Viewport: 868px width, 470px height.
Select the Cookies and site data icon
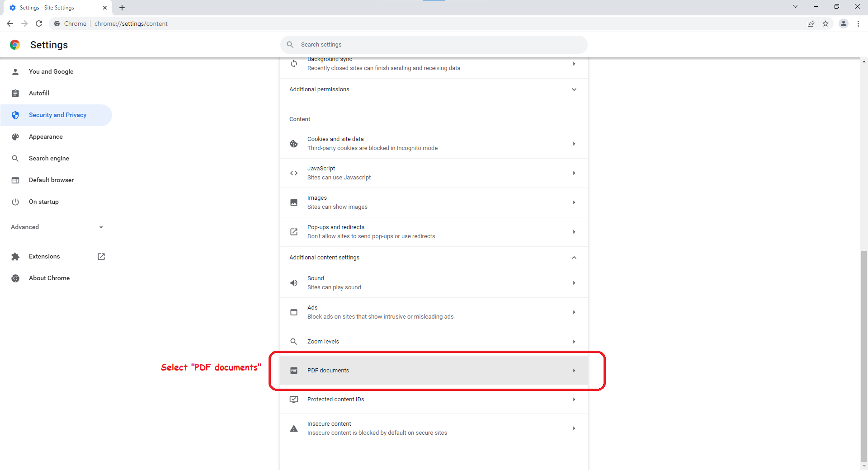coord(294,144)
